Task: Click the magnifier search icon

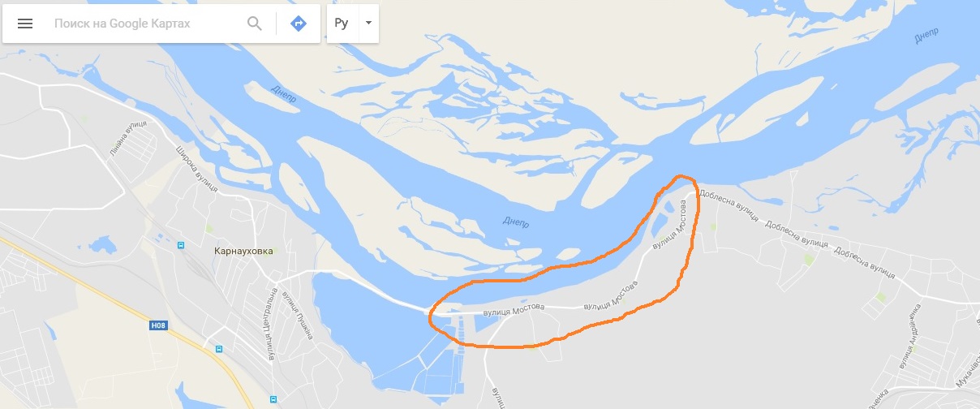Action: coord(255,24)
